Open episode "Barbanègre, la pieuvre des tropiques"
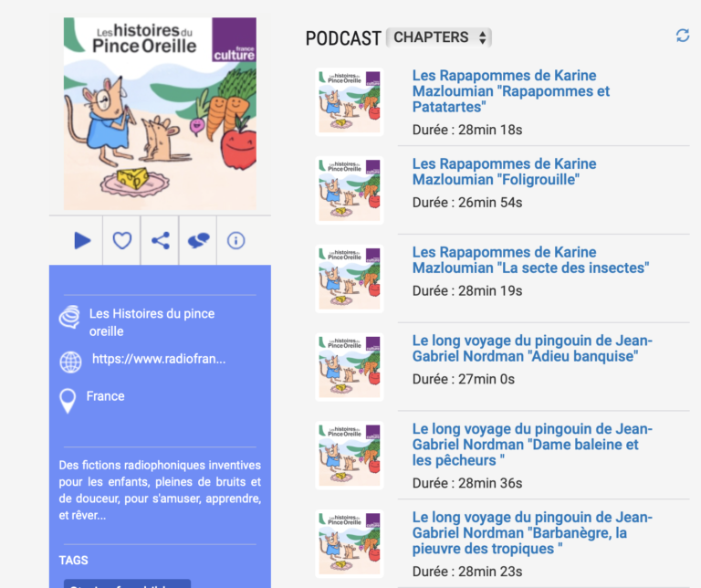Image resolution: width=701 pixels, height=588 pixels. pyautogui.click(x=532, y=533)
